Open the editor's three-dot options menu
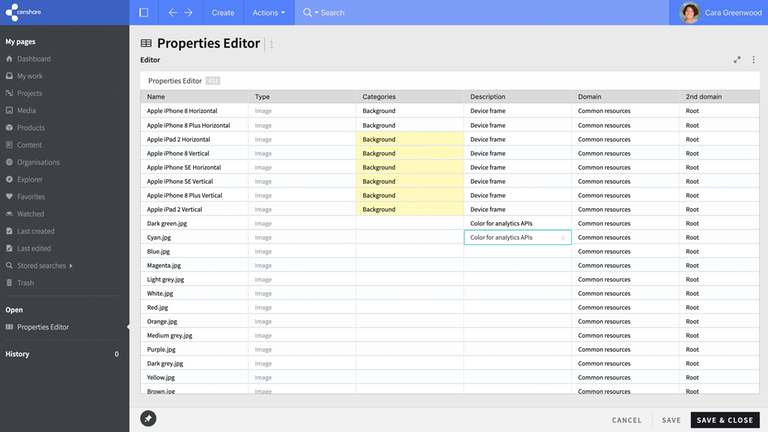Screen dimensions: 768x432 pyautogui.click(x=753, y=60)
